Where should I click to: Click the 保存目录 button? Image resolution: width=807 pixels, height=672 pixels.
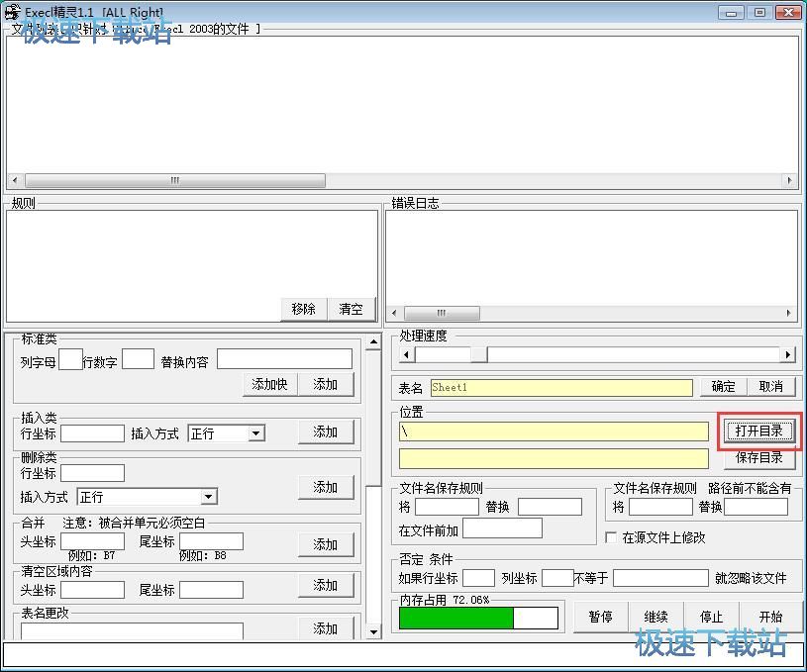pos(758,457)
